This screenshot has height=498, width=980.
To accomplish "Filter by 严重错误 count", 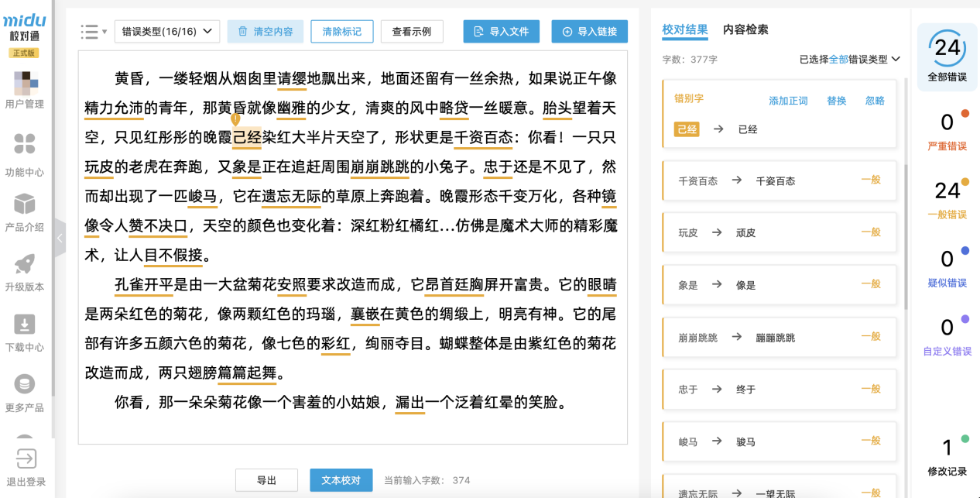I will point(947,131).
